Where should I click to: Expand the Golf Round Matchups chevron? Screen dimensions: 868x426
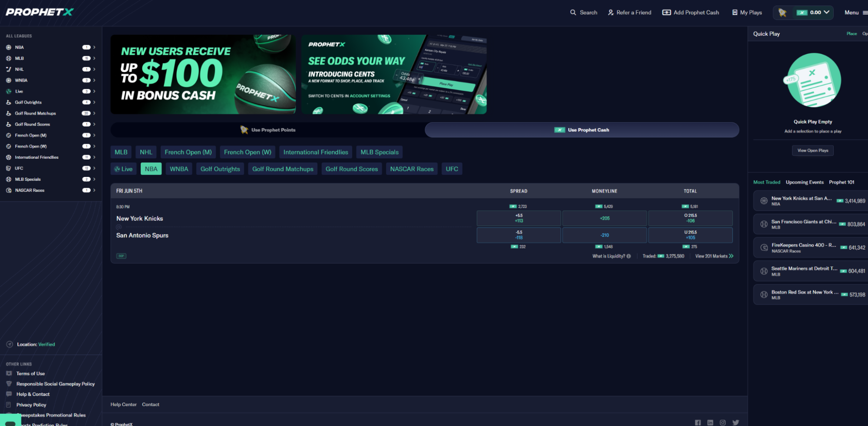(94, 113)
